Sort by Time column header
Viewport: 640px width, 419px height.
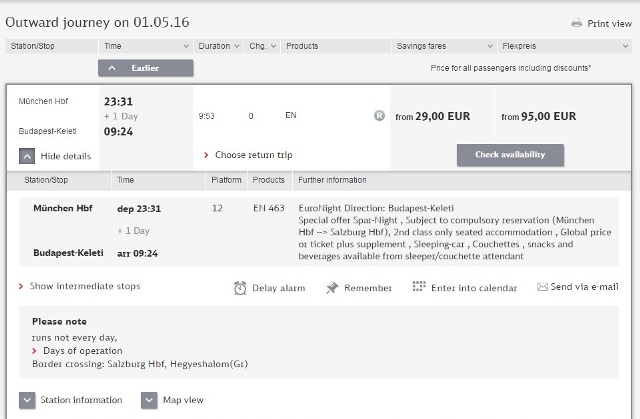[146, 46]
